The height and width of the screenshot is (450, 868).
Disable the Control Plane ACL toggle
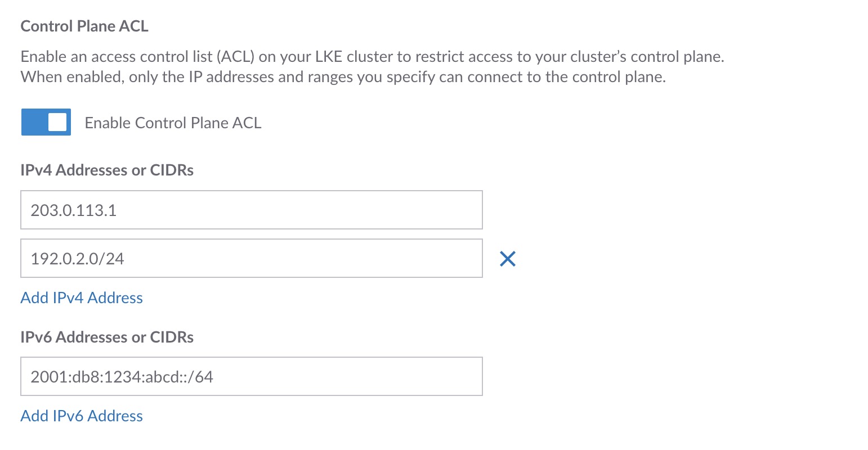[x=46, y=123]
